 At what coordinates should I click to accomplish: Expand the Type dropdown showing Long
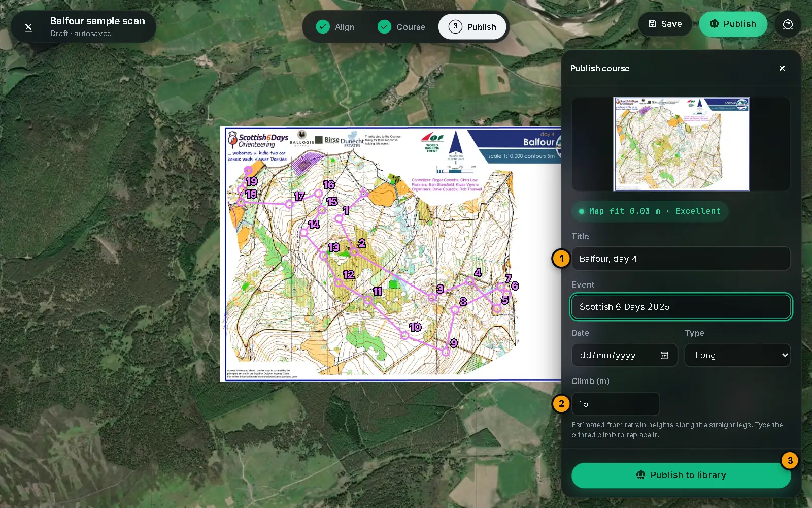click(x=737, y=355)
